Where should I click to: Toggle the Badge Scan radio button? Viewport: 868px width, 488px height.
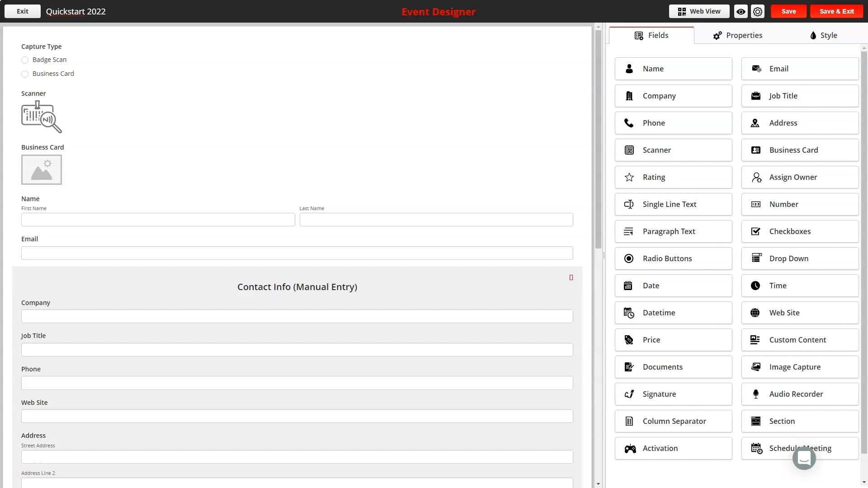25,60
